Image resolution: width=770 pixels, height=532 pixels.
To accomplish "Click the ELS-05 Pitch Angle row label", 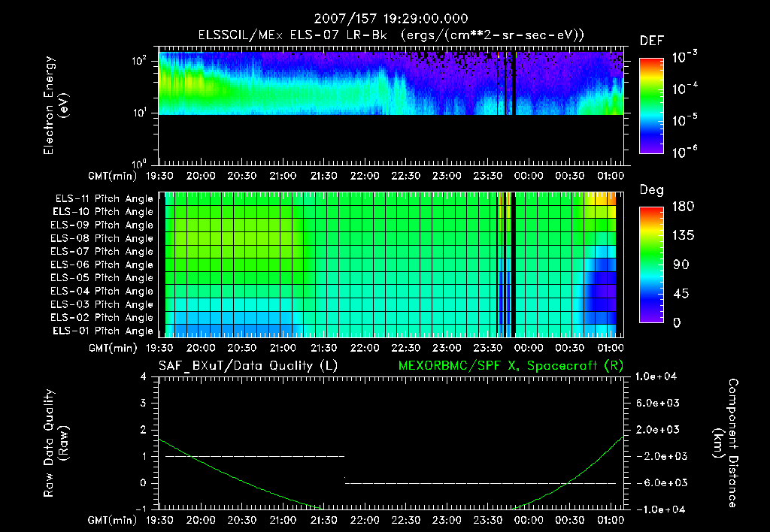I will [102, 278].
